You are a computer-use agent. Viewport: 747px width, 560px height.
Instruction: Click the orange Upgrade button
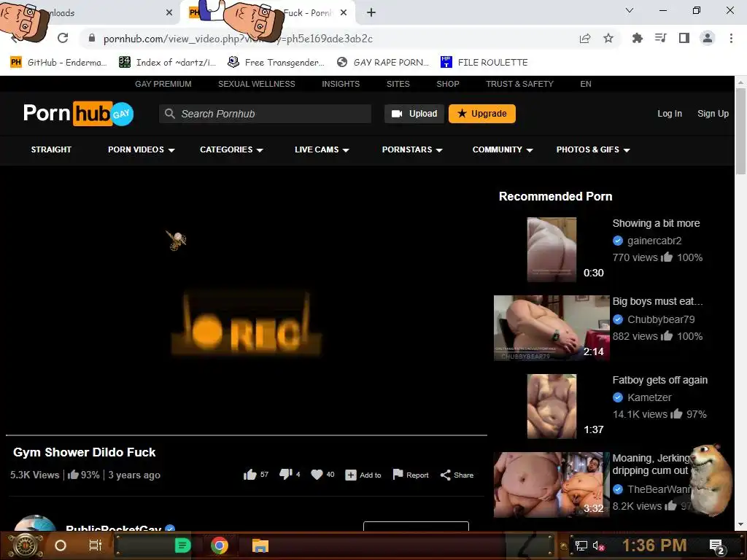tap(481, 113)
